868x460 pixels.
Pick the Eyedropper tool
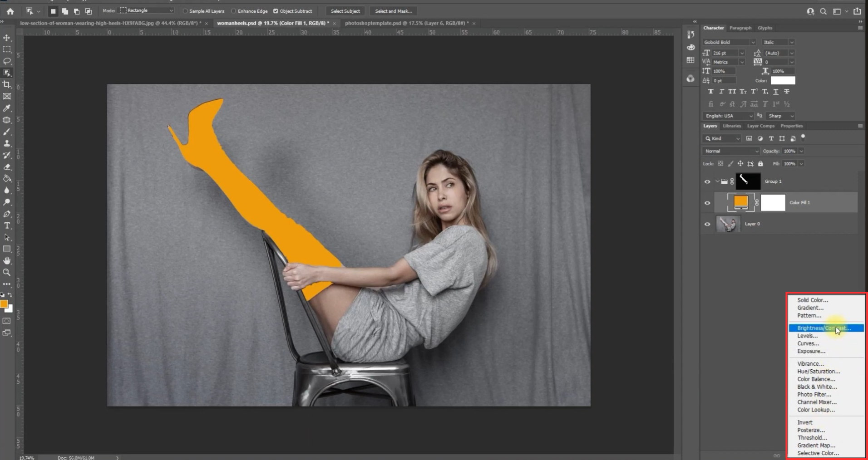pyautogui.click(x=7, y=108)
